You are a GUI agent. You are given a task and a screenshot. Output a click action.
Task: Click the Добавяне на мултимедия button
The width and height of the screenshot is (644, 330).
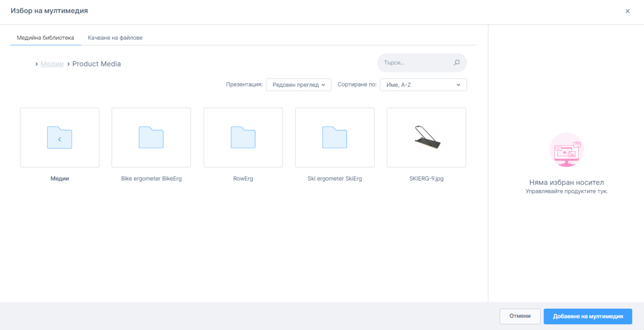click(587, 316)
